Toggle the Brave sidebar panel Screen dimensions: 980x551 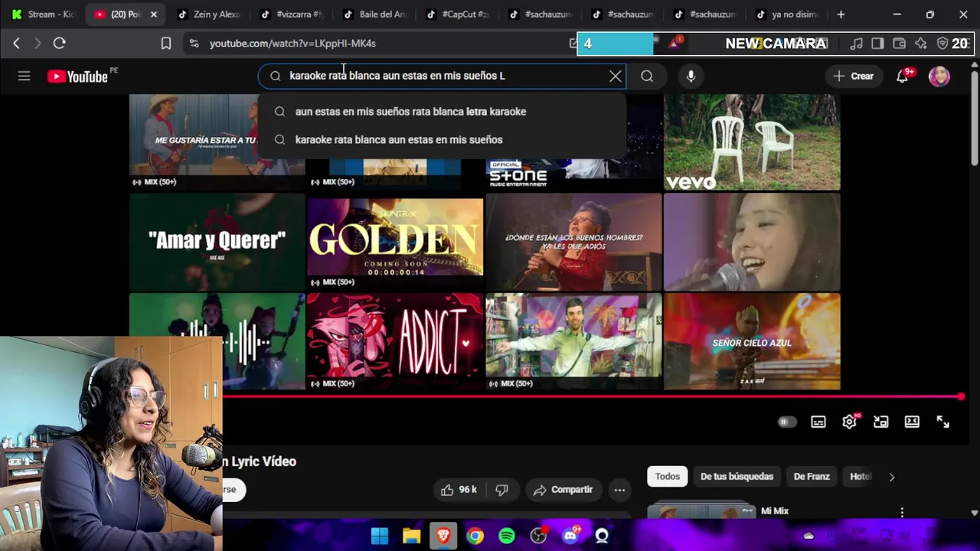pos(877,44)
